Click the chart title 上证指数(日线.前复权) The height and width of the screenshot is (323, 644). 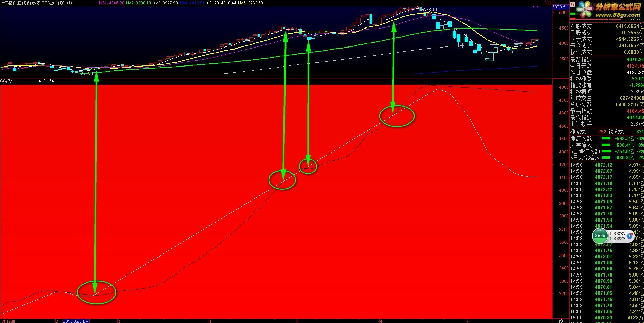[20, 3]
